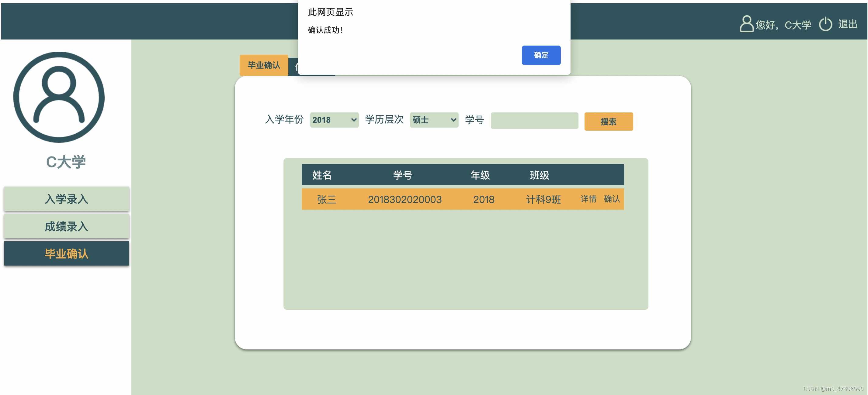The height and width of the screenshot is (395, 868).
Task: Click the 学号 search input field
Action: pyautogui.click(x=534, y=121)
